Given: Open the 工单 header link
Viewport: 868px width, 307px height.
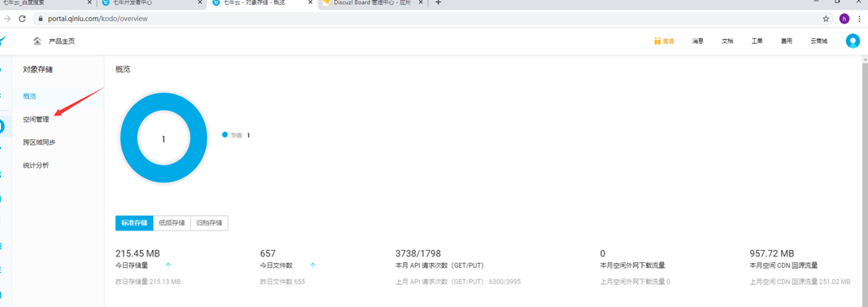Looking at the screenshot, I should point(757,41).
